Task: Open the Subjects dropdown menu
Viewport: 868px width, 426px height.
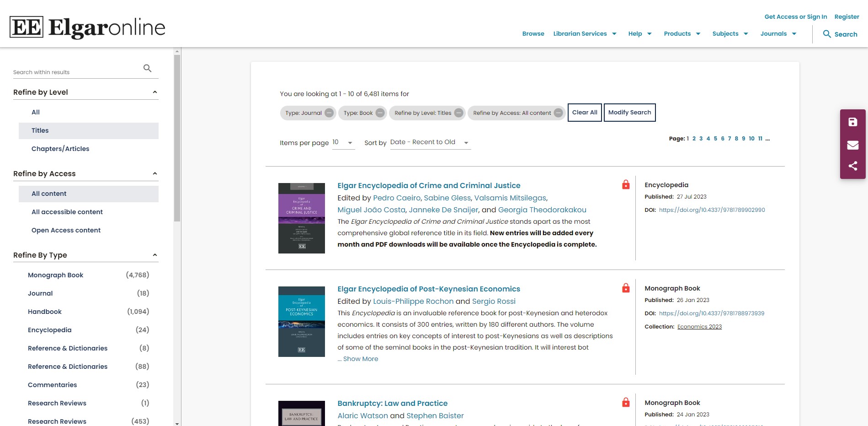Action: coord(730,34)
